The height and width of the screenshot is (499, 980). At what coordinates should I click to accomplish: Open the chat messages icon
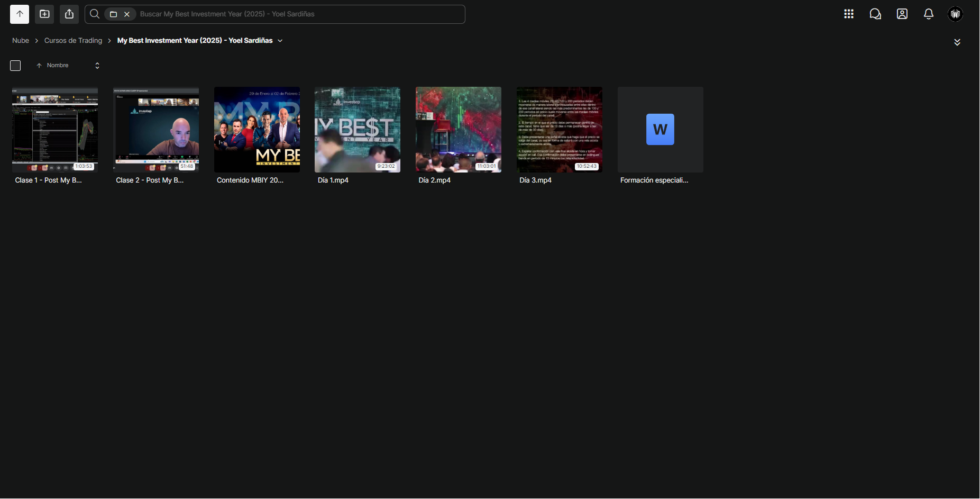pos(875,14)
